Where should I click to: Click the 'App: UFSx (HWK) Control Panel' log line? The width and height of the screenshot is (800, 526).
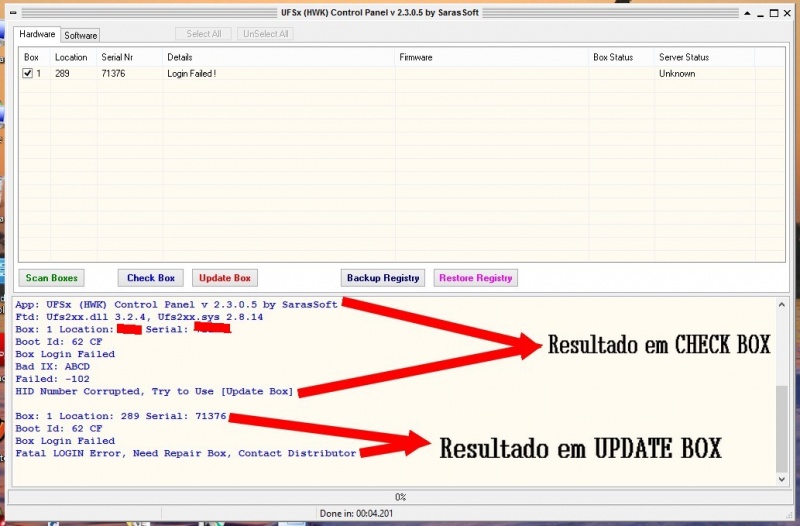pos(177,305)
